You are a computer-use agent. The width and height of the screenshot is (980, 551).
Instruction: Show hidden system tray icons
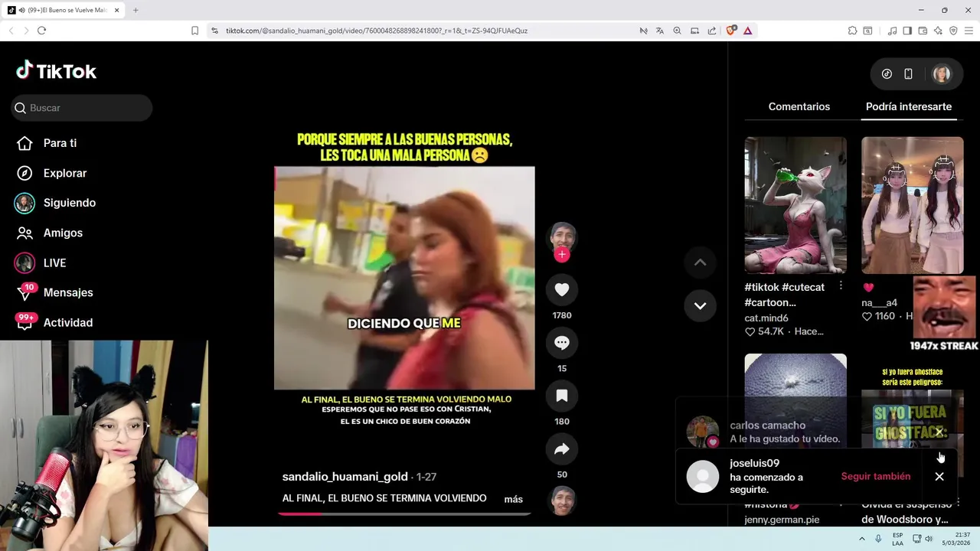pos(862,539)
